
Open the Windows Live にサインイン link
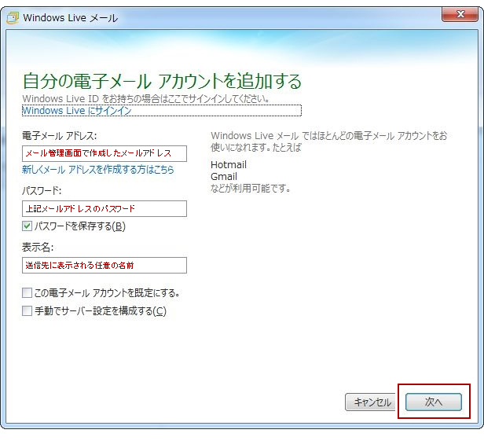pyautogui.click(x=77, y=111)
